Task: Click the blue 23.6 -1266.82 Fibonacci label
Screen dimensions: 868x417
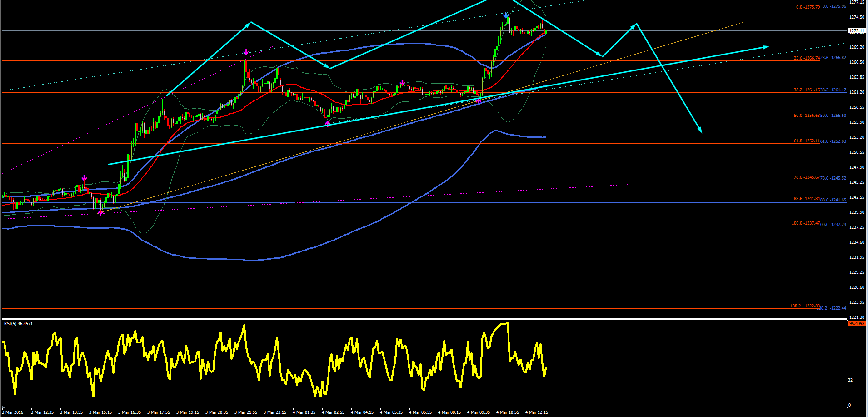Action: (833, 58)
